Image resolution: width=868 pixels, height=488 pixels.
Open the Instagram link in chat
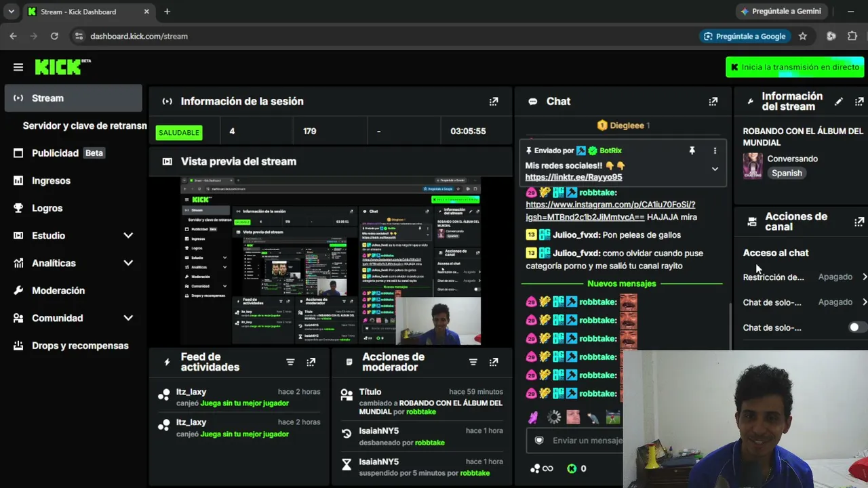pos(610,211)
